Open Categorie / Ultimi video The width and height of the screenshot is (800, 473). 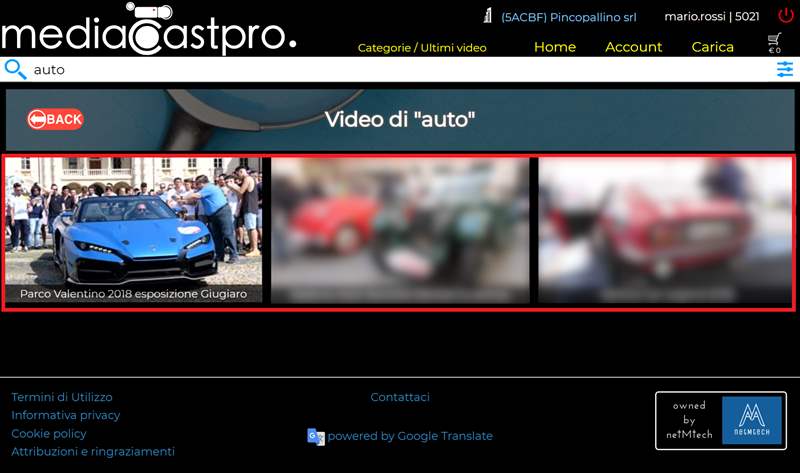422,48
